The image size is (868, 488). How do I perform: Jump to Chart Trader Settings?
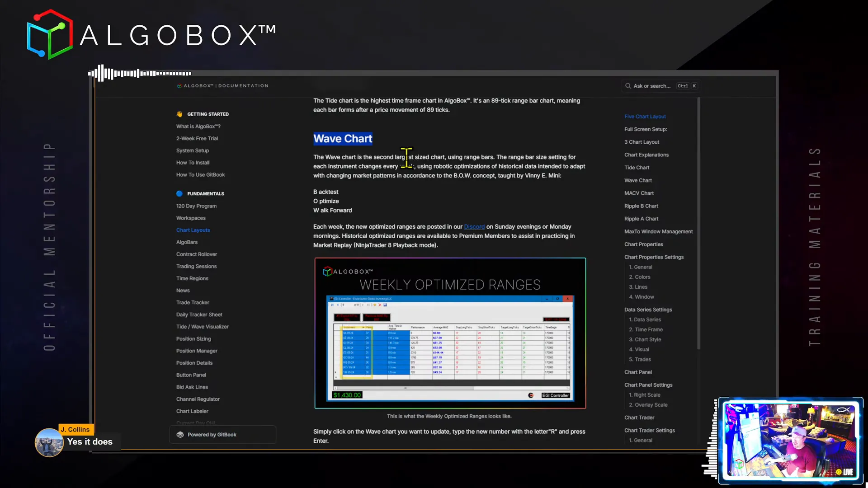650,431
